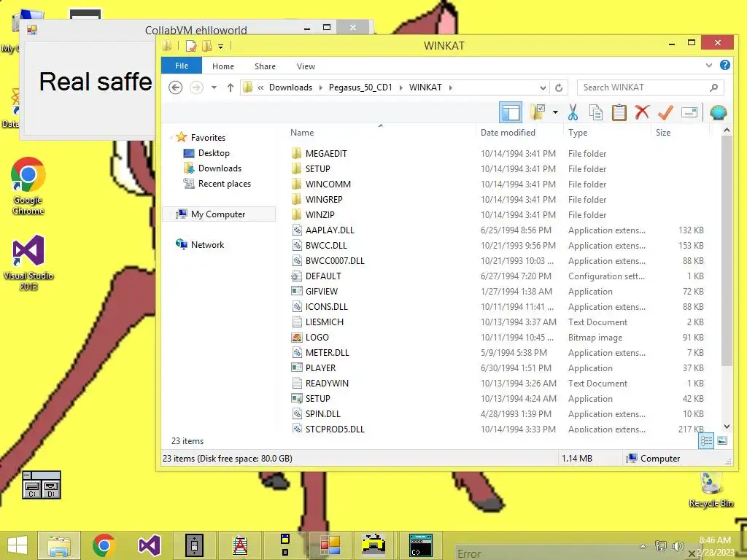Viewport: 747px width, 560px height.
Task: Click the folder options toolbar icon
Action: pyautogui.click(x=538, y=112)
